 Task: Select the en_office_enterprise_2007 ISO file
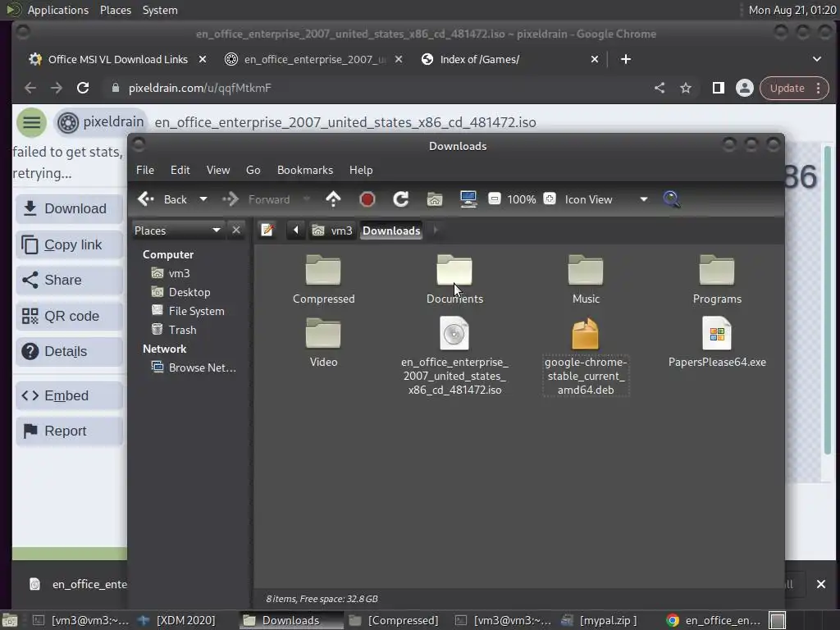coord(454,356)
